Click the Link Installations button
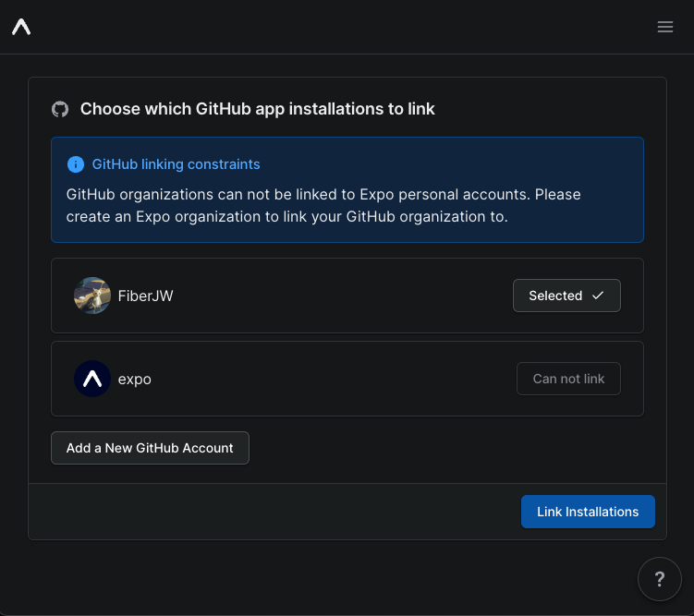The image size is (694, 616). point(588,512)
